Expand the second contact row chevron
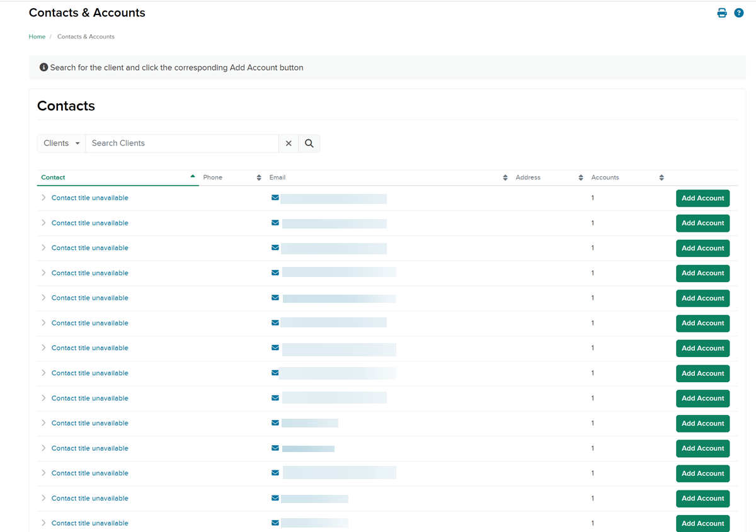Screen dimensions: 756x532 click(x=43, y=223)
